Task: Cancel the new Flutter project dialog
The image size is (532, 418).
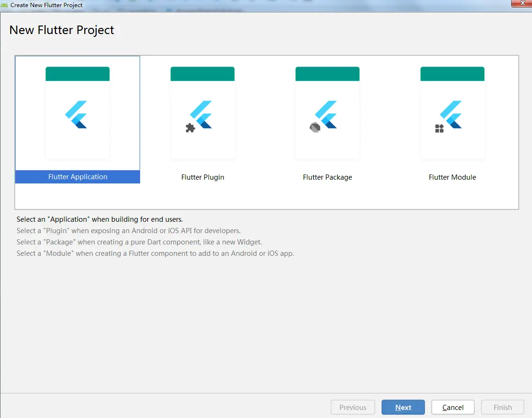Action: 453,407
